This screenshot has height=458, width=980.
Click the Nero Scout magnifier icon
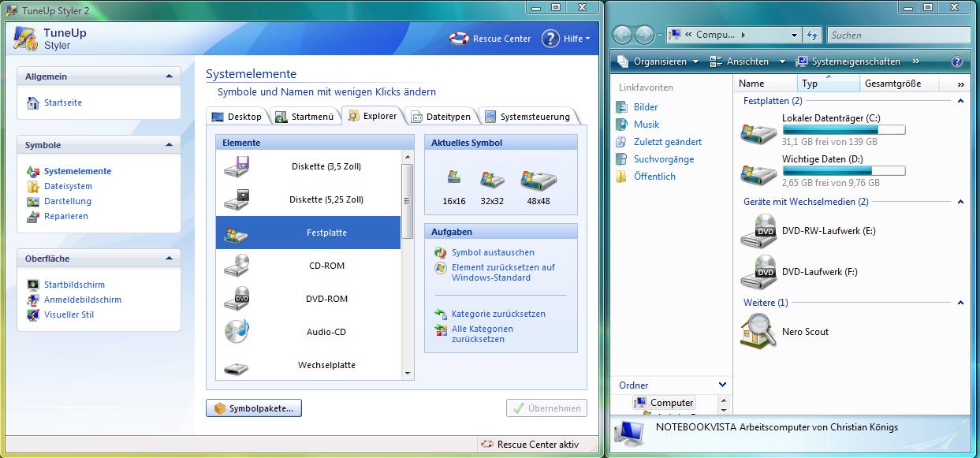tap(758, 331)
